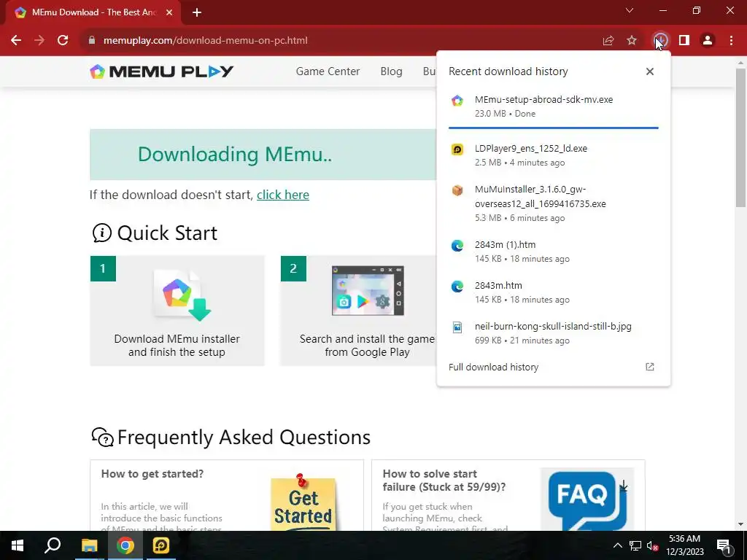Close the MEmu Download tab

point(169,12)
